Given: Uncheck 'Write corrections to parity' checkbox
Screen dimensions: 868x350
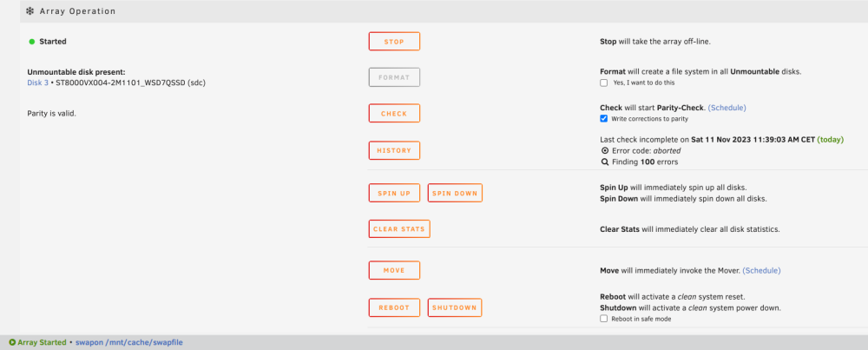Looking at the screenshot, I should (x=604, y=118).
